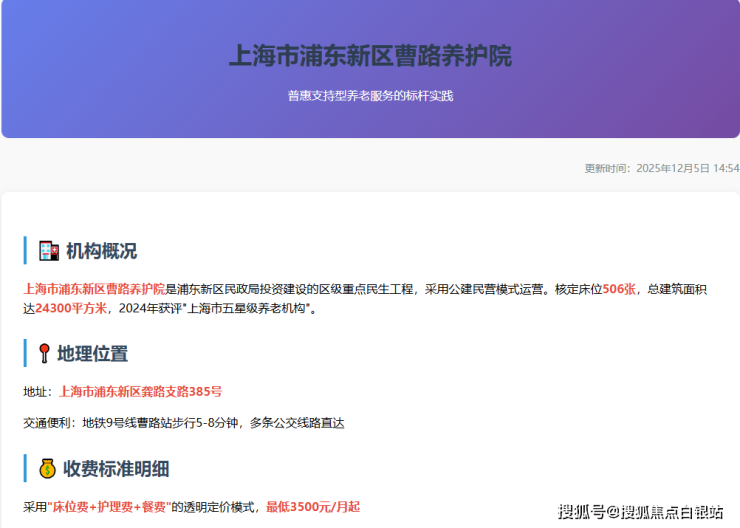Viewport: 740px width, 528px height.
Task: Click the 交通便利 metro line 9 description
Action: click(183, 423)
